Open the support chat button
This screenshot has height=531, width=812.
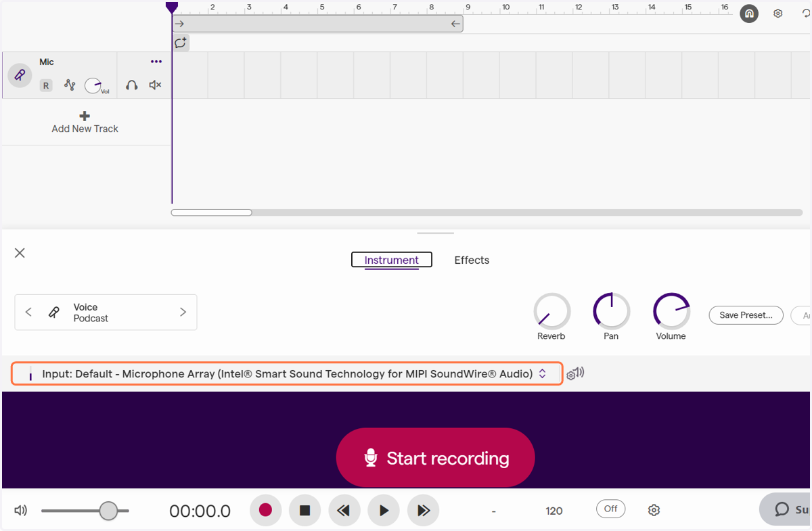coord(786,509)
